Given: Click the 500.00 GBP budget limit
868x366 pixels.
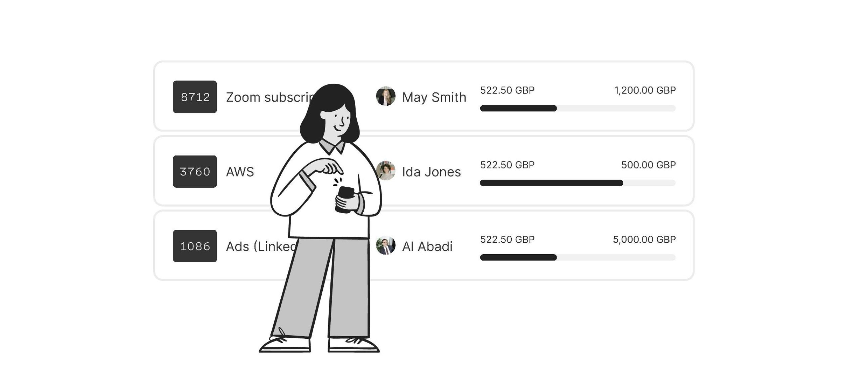Looking at the screenshot, I should (x=648, y=165).
